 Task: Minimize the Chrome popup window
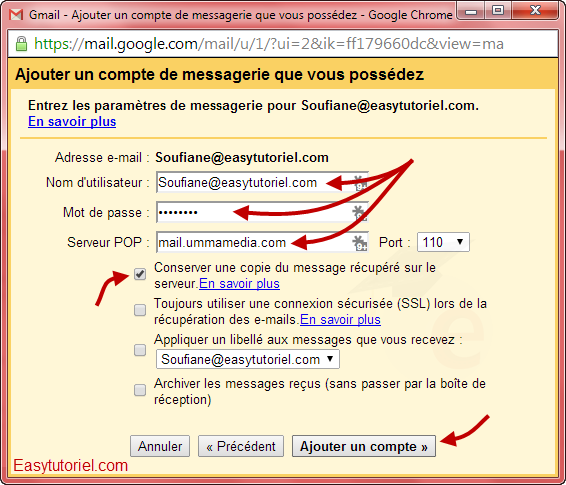(470, 11)
